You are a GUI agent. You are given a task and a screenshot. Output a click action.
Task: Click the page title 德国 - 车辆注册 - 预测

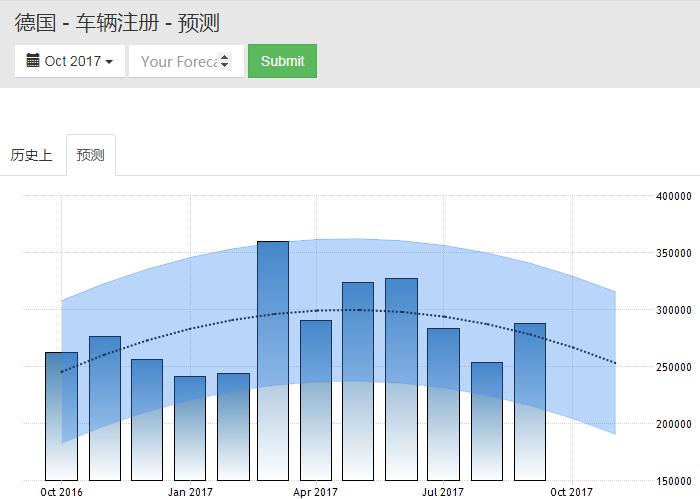pyautogui.click(x=117, y=22)
